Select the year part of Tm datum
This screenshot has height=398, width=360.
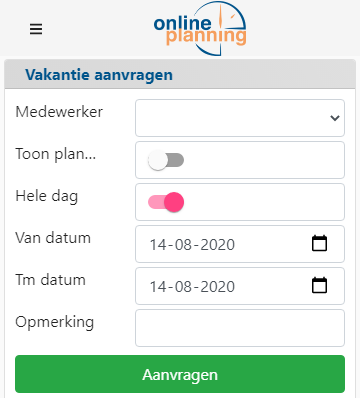pos(218,287)
